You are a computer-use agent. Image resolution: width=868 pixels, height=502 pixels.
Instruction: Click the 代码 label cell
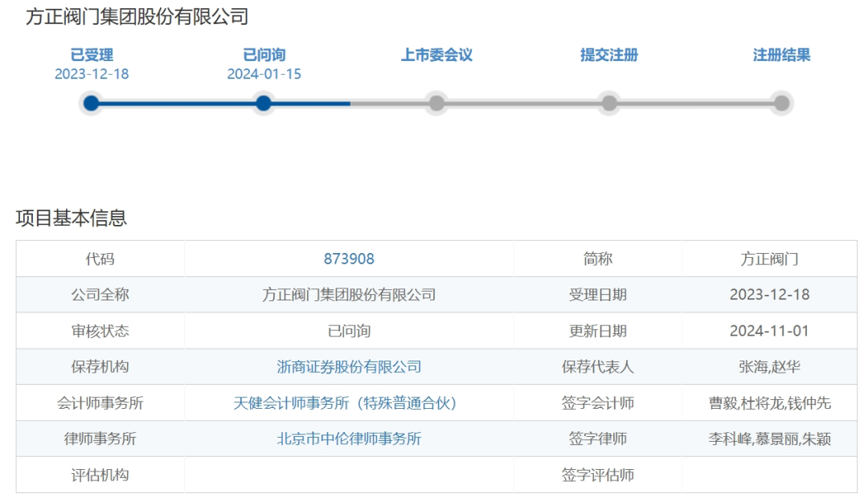tap(100, 259)
